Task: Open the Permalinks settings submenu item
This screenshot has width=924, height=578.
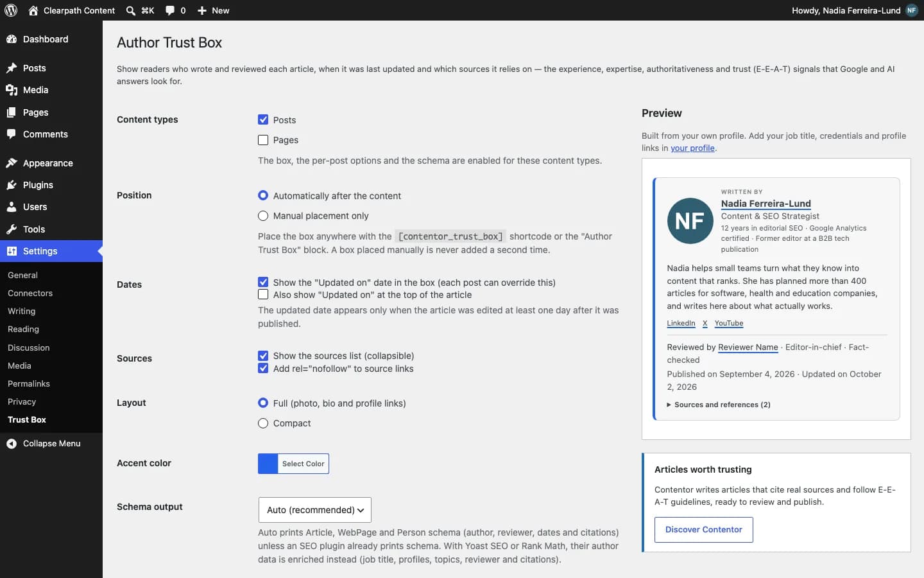Action: 29,383
